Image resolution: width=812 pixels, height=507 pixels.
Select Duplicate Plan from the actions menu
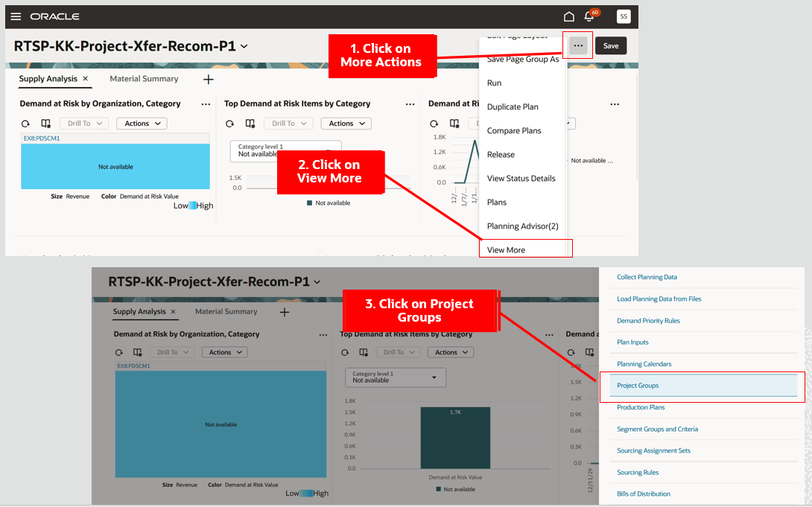tap(512, 106)
